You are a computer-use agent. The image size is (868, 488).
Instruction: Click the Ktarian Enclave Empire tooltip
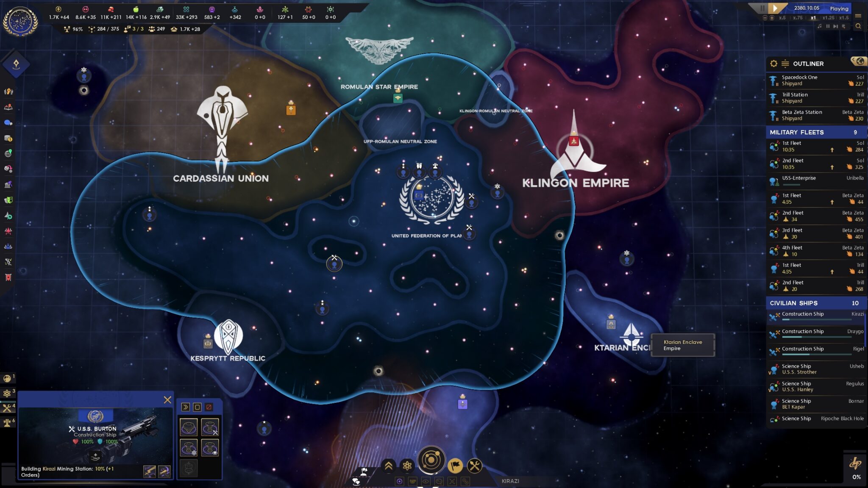(683, 344)
